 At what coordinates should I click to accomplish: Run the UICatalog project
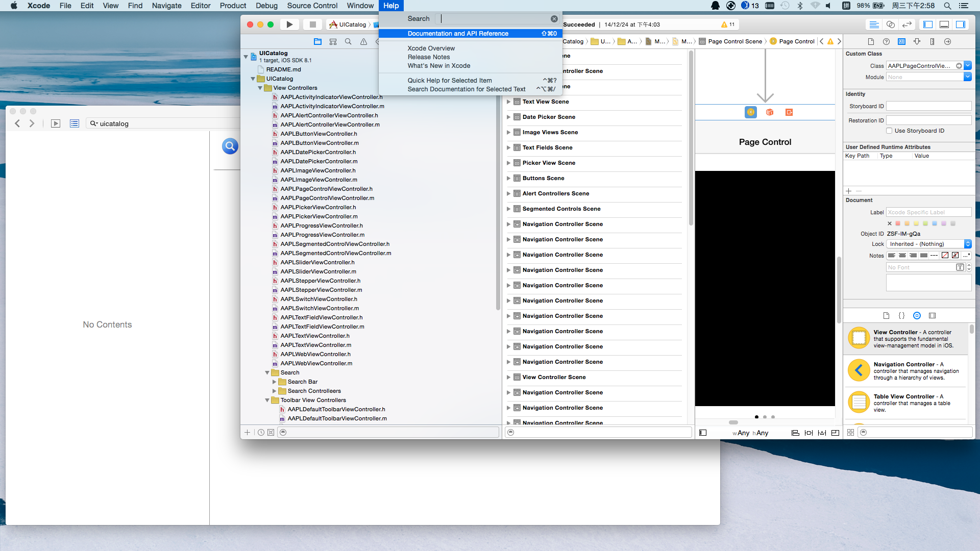click(x=289, y=24)
